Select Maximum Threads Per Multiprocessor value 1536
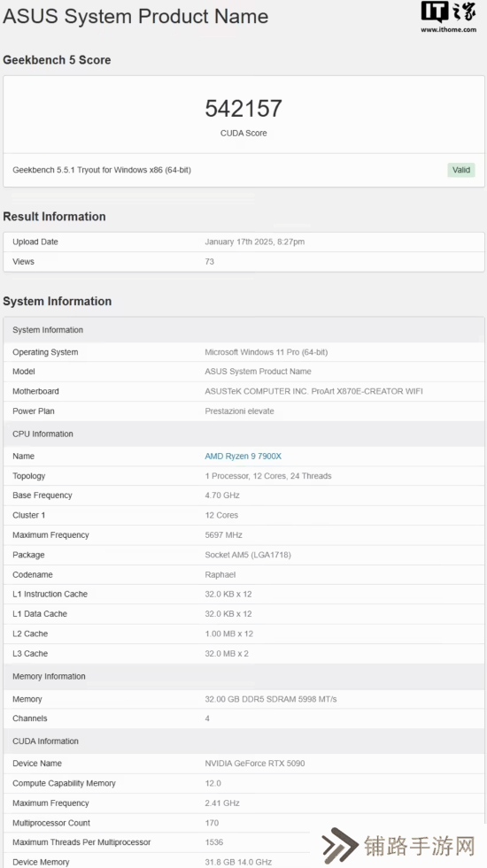This screenshot has width=487, height=868. (x=214, y=842)
